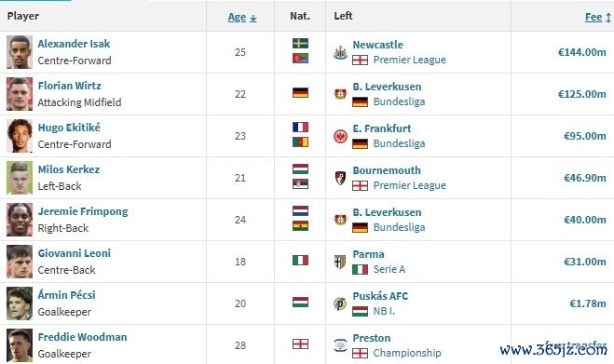Click the Preston club crest

coord(340,345)
